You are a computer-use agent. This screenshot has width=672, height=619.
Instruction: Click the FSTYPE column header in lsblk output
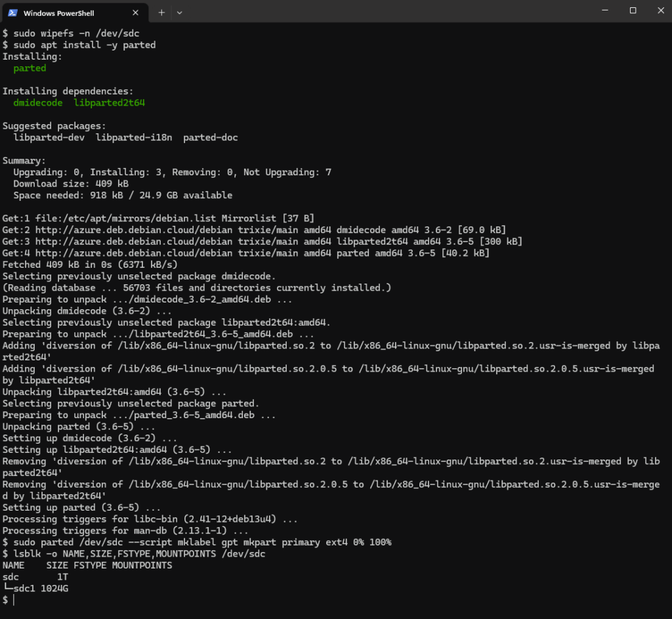click(x=89, y=566)
